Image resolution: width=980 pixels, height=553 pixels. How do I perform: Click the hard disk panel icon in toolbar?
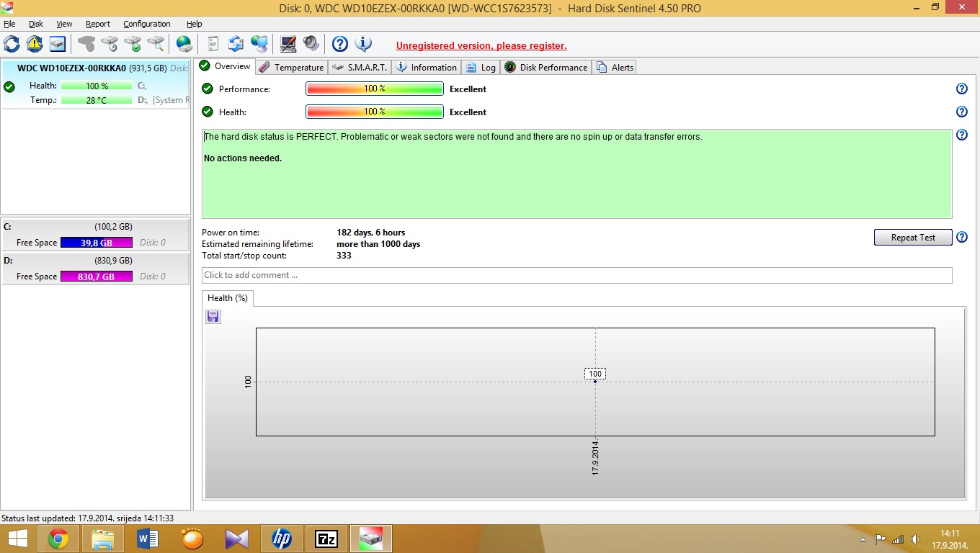click(58, 44)
